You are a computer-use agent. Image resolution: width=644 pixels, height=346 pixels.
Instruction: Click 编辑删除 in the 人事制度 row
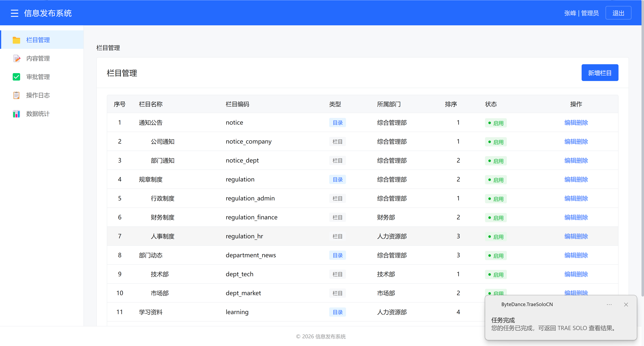pos(576,236)
